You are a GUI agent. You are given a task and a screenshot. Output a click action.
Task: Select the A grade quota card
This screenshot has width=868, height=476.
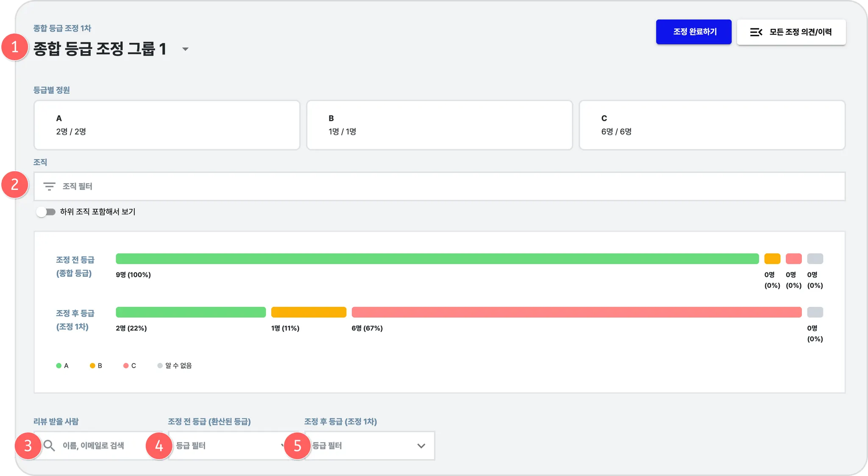tap(167, 125)
